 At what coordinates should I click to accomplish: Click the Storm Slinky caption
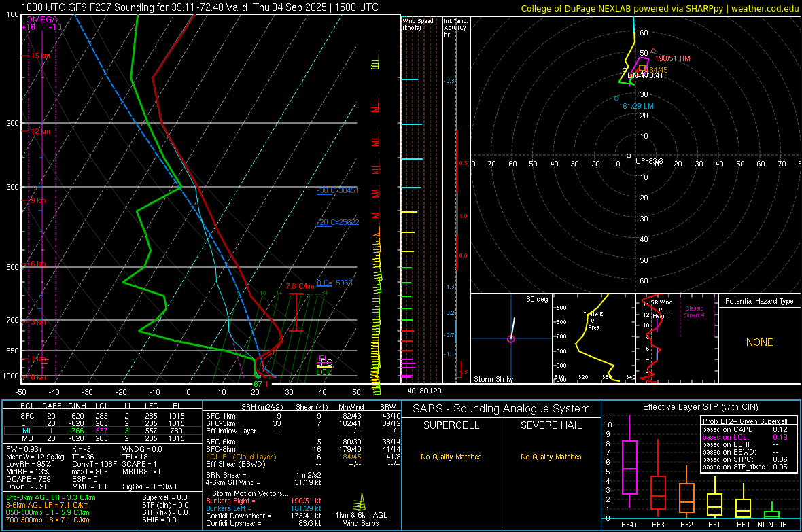pyautogui.click(x=493, y=379)
